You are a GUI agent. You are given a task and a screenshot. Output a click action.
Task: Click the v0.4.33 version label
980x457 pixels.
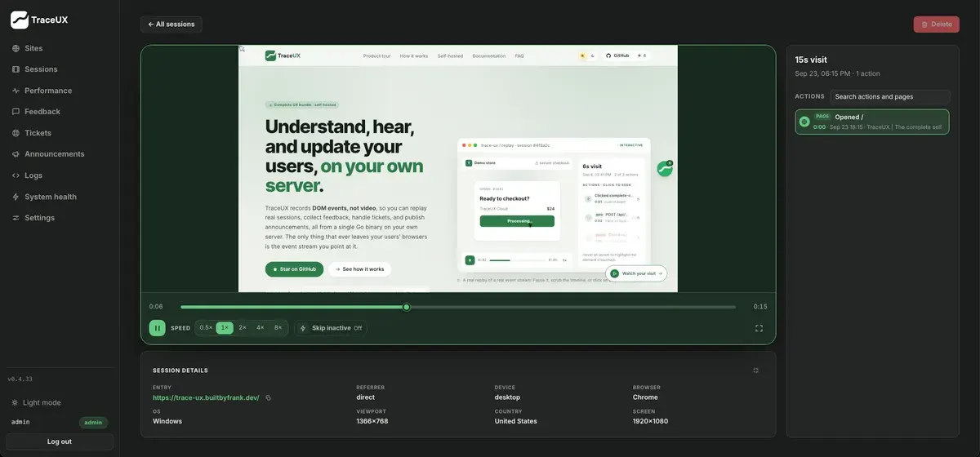20,379
